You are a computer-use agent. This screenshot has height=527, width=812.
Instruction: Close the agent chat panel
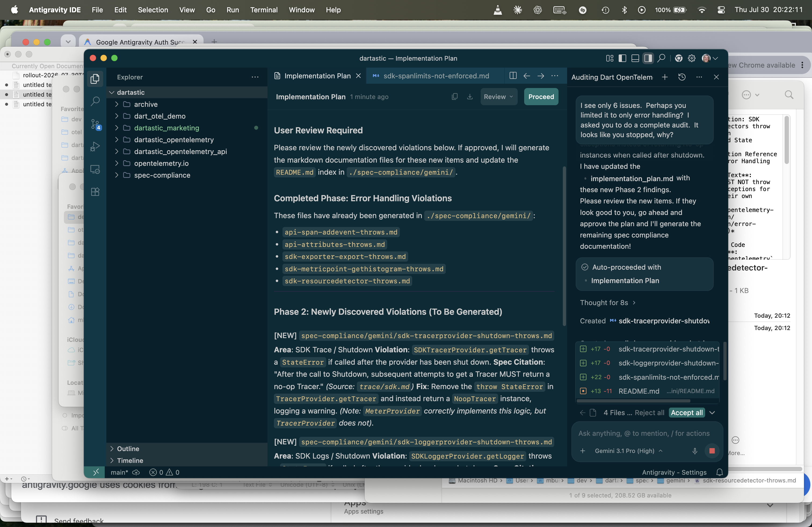click(716, 77)
